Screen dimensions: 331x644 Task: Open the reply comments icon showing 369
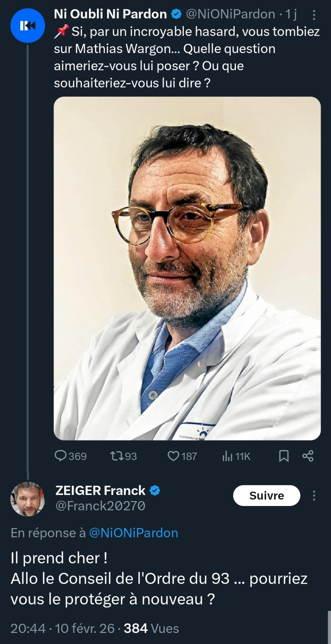(x=61, y=456)
